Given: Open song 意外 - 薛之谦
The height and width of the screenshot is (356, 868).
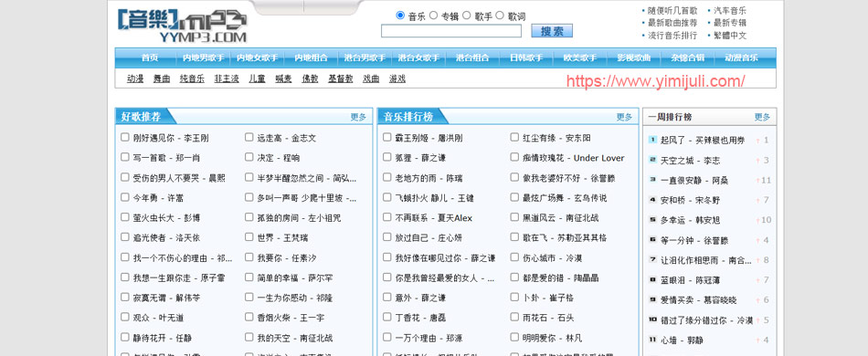Looking at the screenshot, I should click(420, 298).
